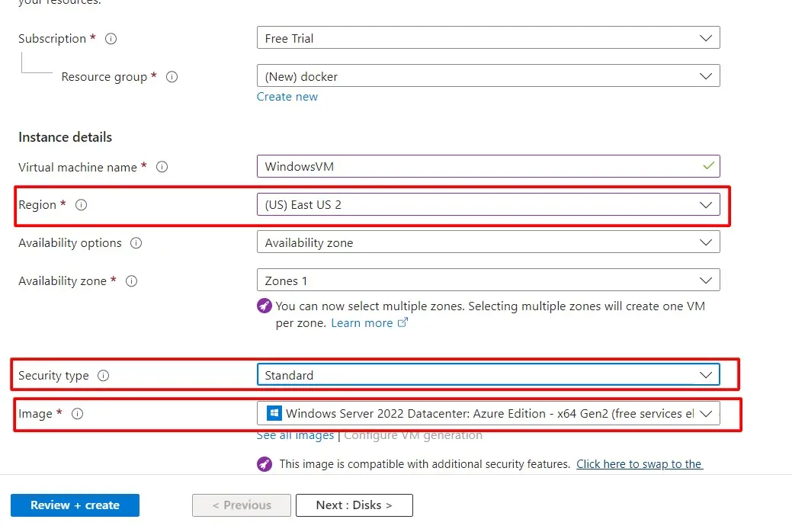Viewport: 792px width, 532px height.
Task: Expand the Security type dropdown
Action: (488, 375)
